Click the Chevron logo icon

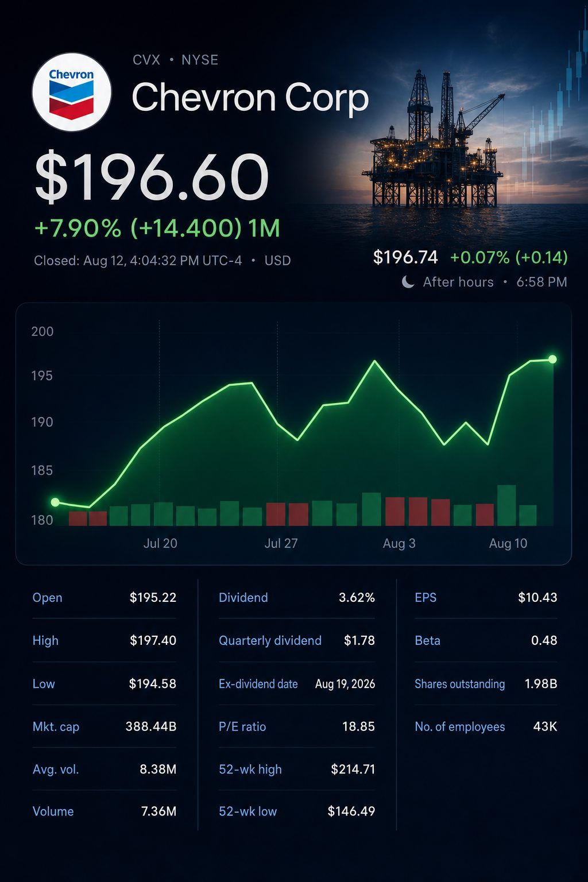(x=72, y=92)
